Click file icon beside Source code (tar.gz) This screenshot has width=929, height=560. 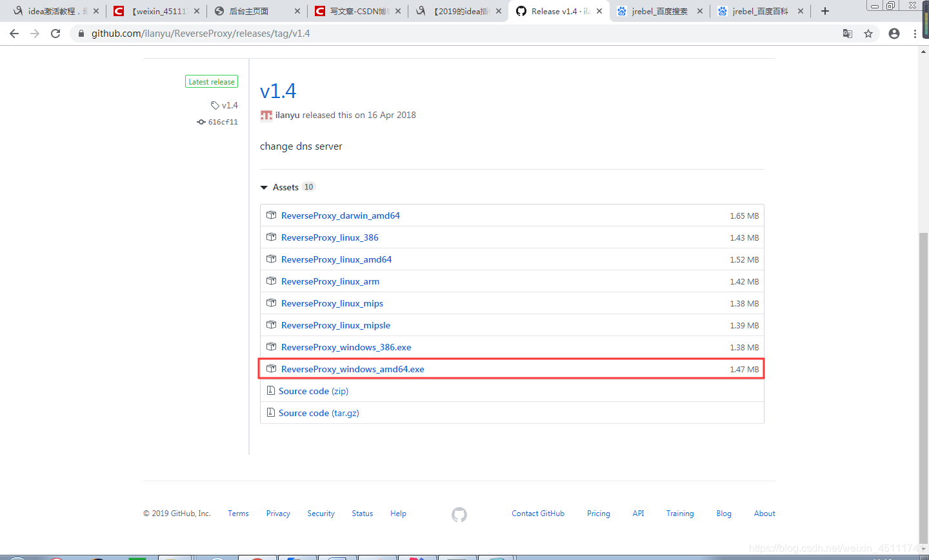(x=271, y=413)
